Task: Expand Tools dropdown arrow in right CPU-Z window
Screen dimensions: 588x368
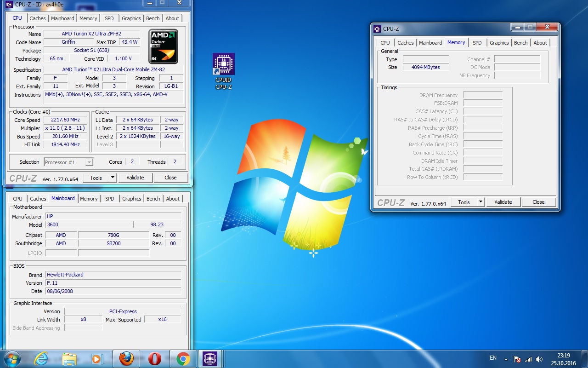Action: coord(481,202)
